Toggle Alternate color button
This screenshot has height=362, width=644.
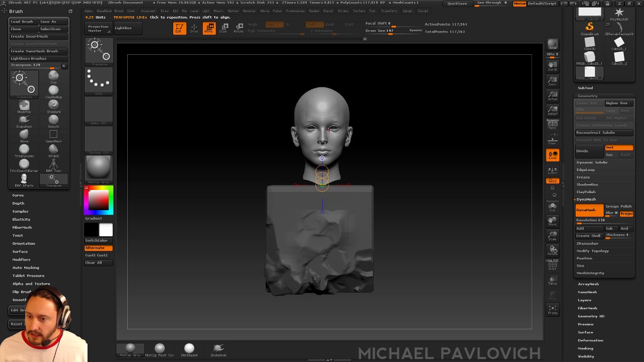click(98, 248)
